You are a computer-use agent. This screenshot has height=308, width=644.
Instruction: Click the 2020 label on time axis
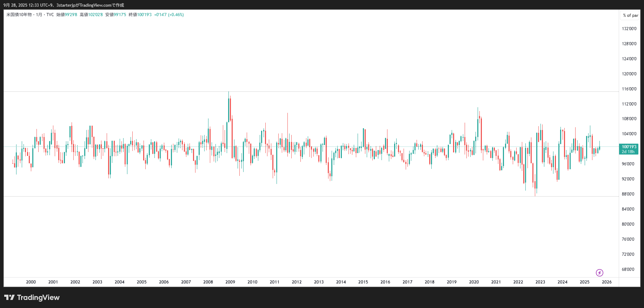coord(474,282)
